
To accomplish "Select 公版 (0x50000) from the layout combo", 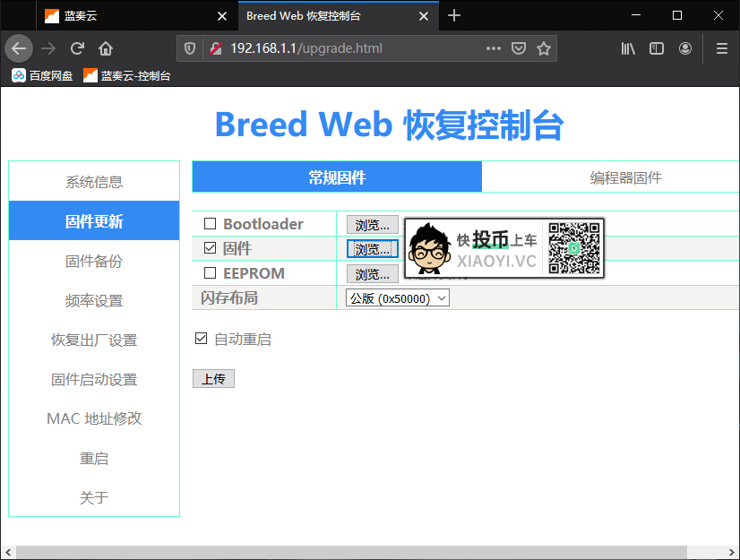I will tap(397, 297).
